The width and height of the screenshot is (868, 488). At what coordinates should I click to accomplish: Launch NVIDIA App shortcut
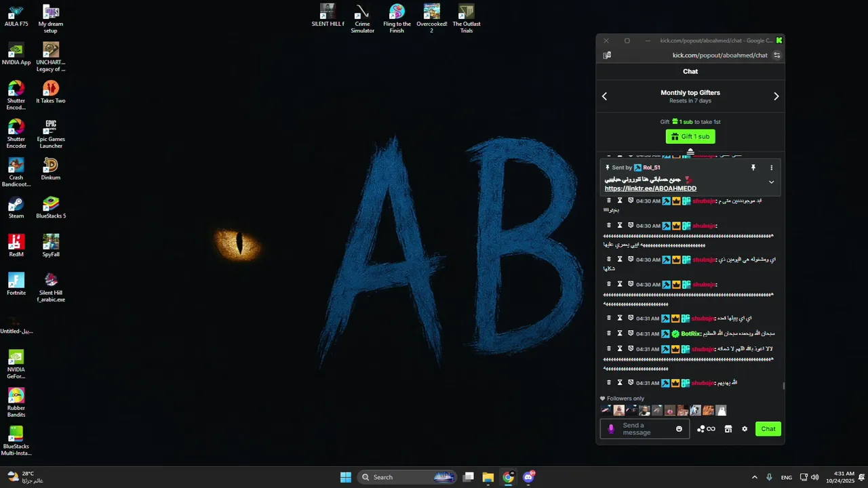[x=16, y=54]
